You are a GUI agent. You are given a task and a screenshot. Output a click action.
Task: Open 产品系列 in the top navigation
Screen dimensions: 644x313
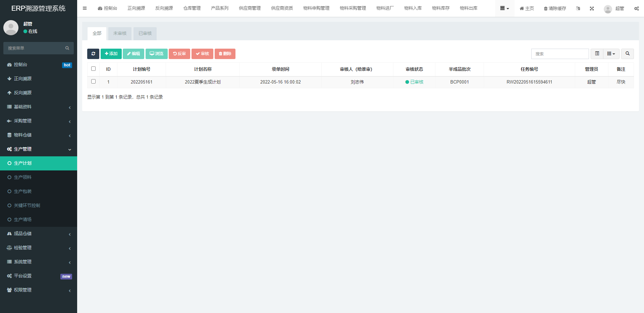click(220, 8)
